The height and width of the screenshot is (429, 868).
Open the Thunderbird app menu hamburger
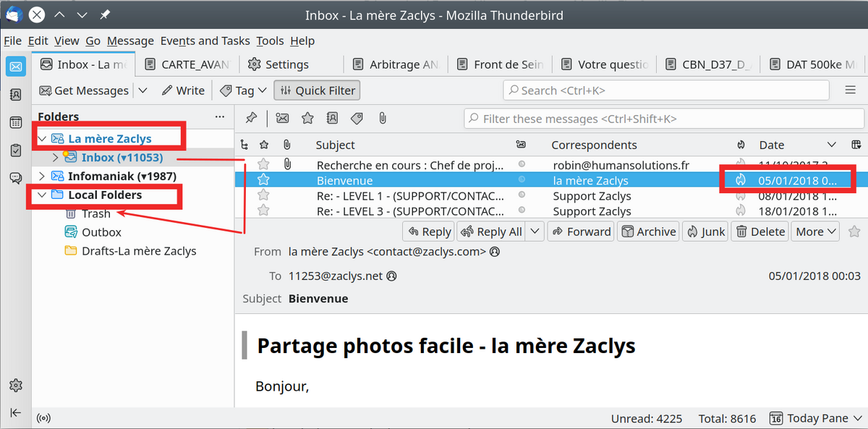pyautogui.click(x=851, y=90)
